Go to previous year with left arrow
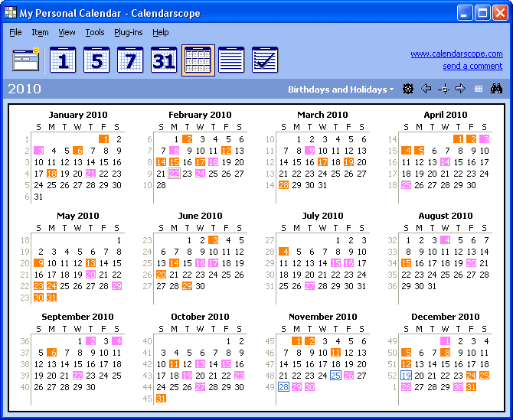Viewport: 513px width, 420px height. tap(426, 89)
